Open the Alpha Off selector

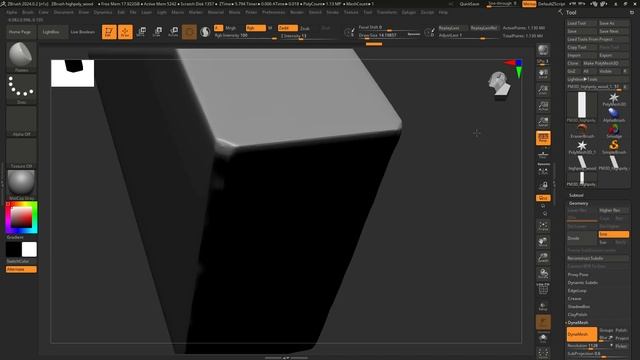[x=21, y=121]
